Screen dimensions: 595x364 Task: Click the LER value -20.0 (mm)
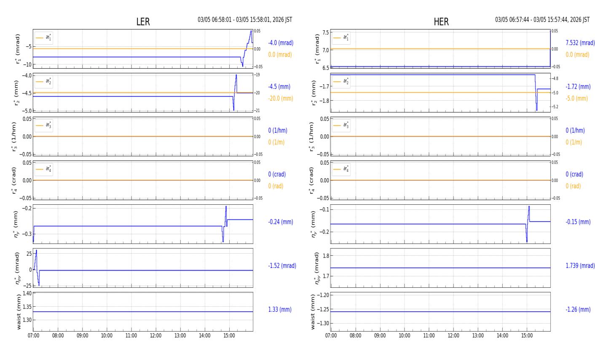pyautogui.click(x=281, y=99)
